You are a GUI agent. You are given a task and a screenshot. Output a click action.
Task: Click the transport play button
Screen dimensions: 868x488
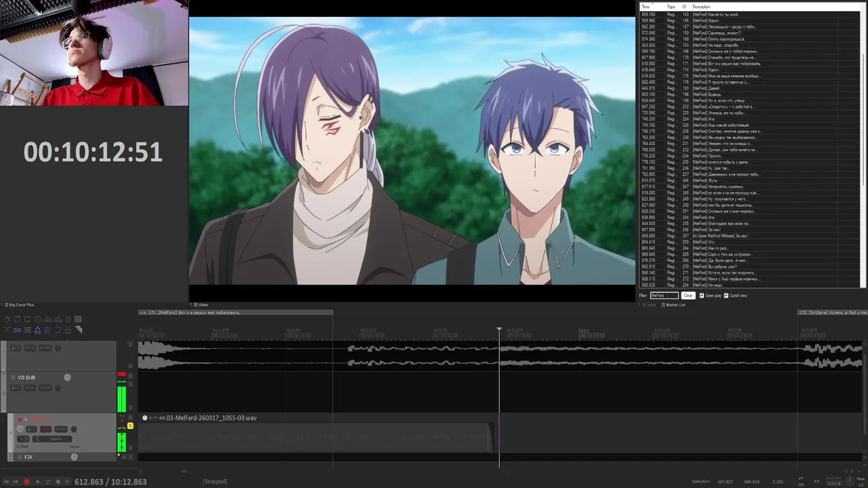(x=37, y=482)
